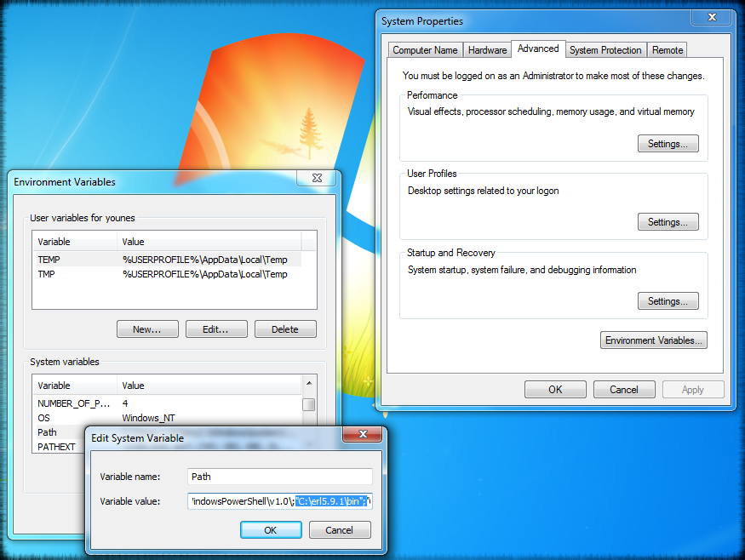Select the TMP user variable row
745x560 pixels.
point(167,274)
